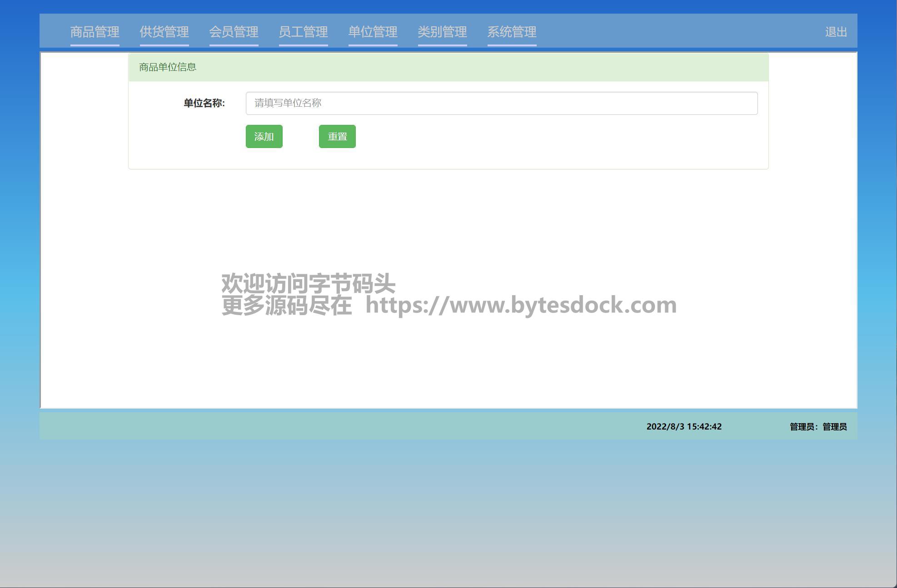Viewport: 897px width, 588px height.
Task: Click the 更多源码尽在 watermark text
Action: click(x=286, y=305)
